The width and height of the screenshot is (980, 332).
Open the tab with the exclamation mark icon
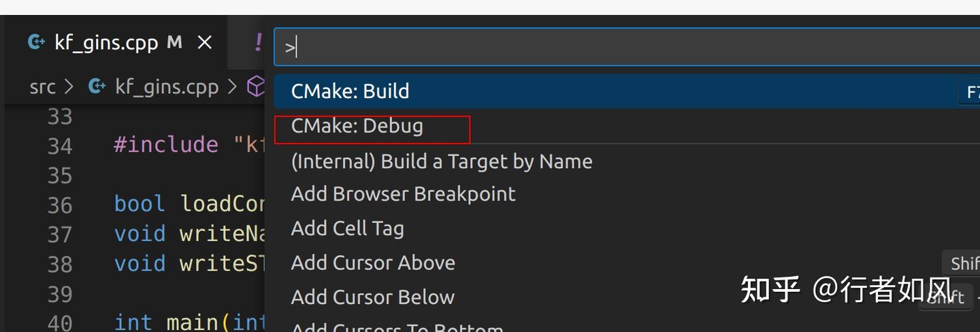point(258,43)
